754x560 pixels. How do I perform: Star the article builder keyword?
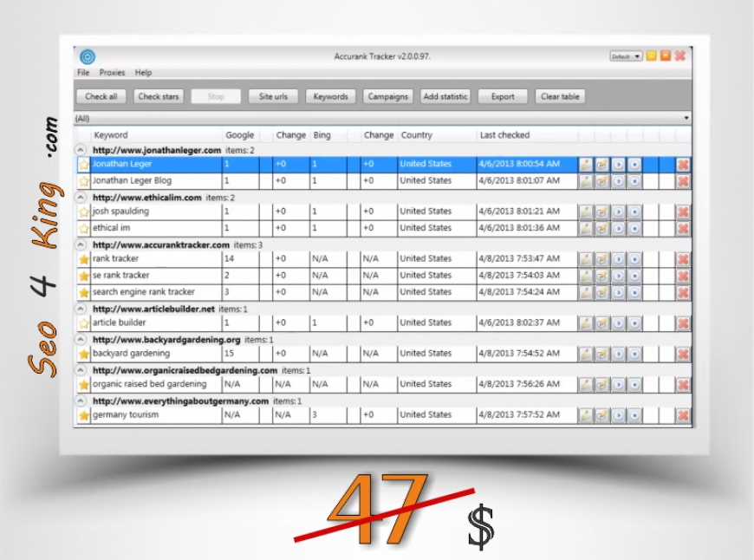pos(84,323)
